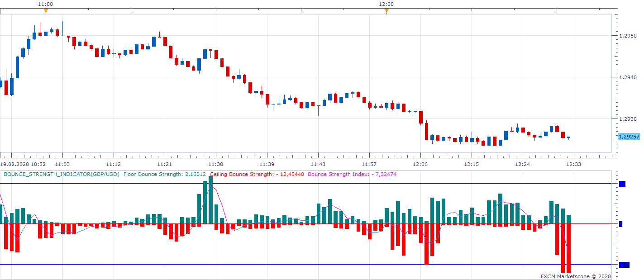Click the 11:03 time axis label

point(62,164)
